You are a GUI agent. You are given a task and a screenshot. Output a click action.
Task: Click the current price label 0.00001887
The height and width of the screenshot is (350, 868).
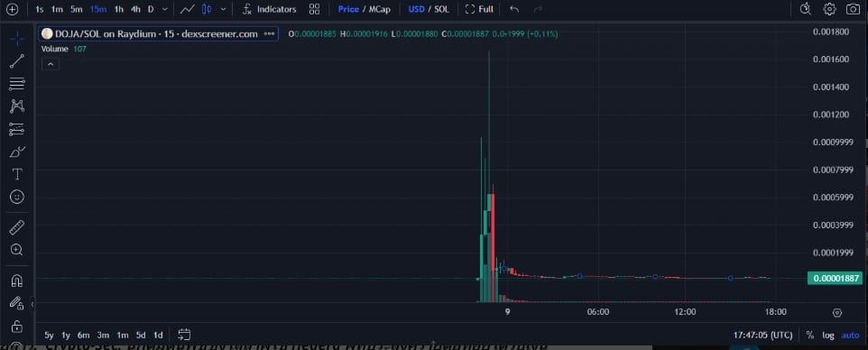pos(835,279)
